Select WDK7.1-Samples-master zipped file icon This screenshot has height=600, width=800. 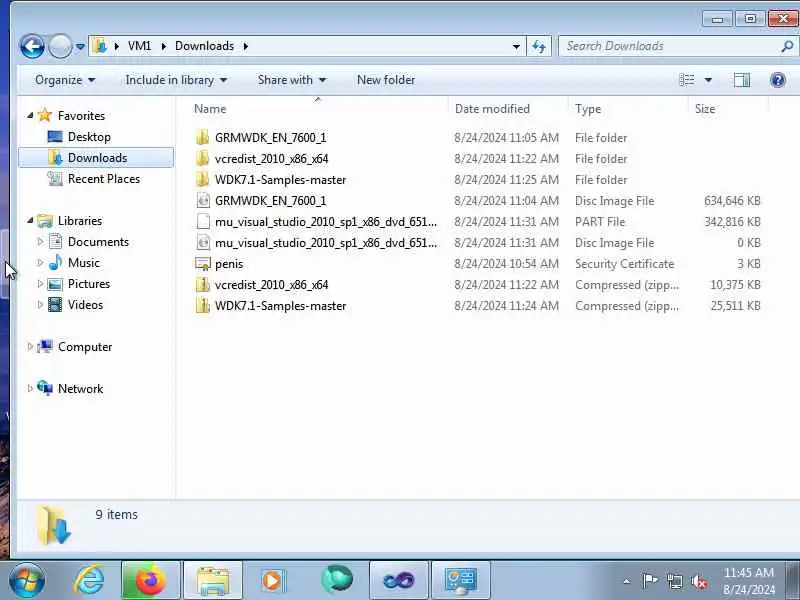click(x=203, y=305)
